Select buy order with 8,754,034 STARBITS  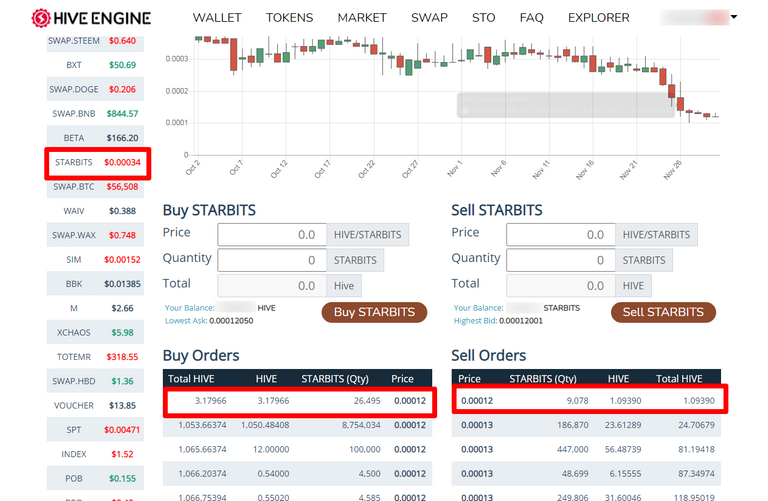(297, 425)
